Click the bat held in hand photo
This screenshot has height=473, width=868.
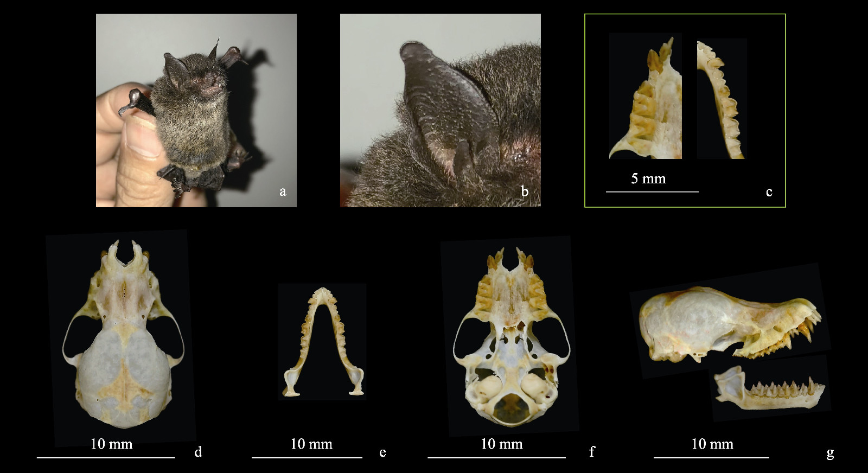click(x=196, y=111)
